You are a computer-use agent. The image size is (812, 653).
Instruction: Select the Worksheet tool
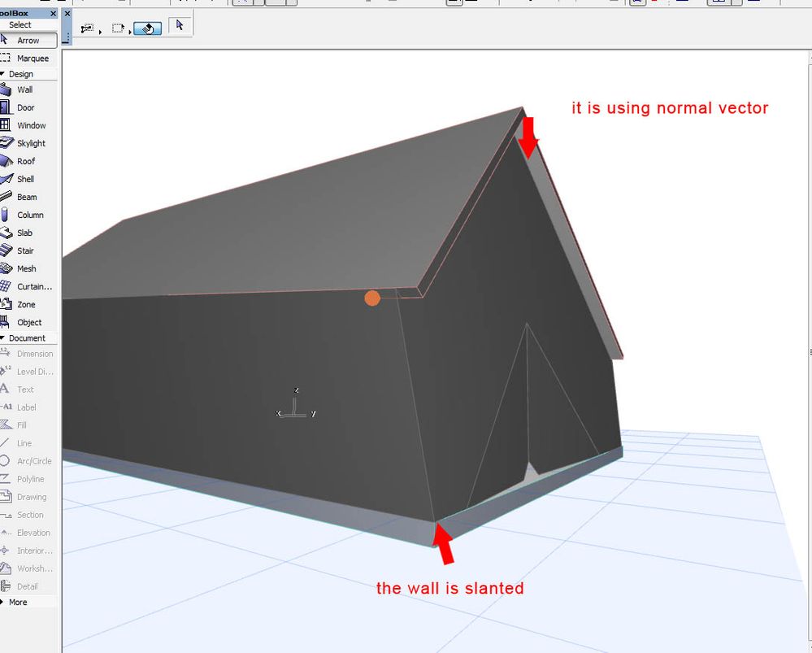[28, 568]
